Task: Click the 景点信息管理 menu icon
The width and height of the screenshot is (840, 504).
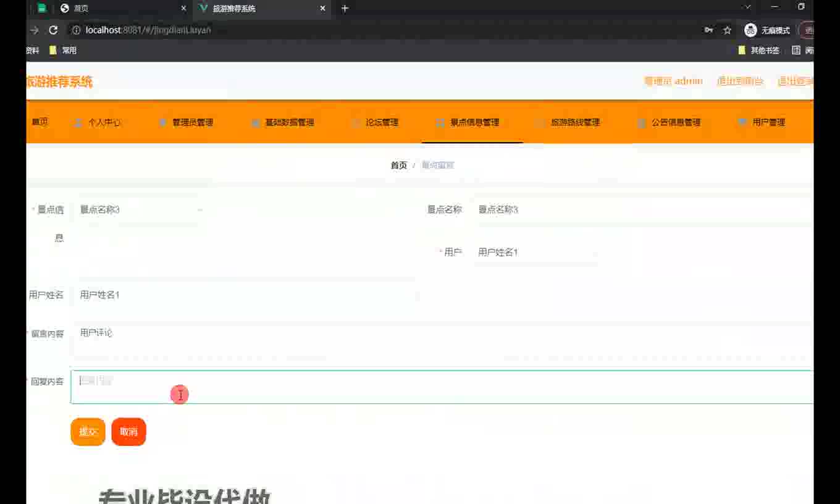Action: tap(440, 122)
